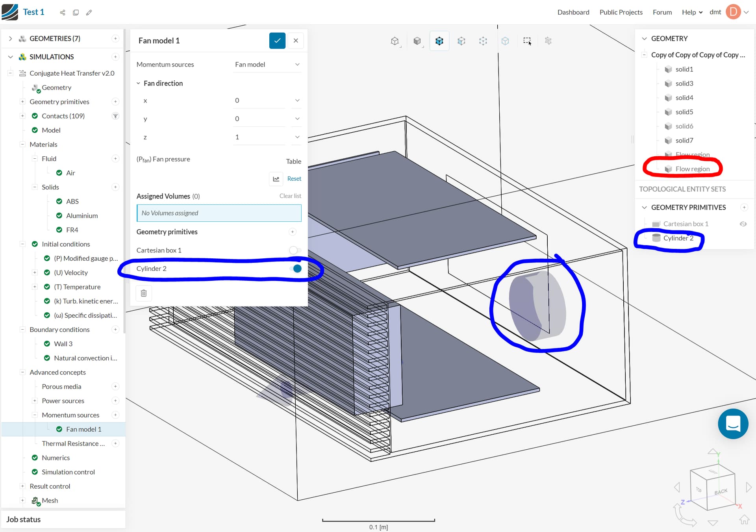Click the share project icon
The height and width of the screenshot is (532, 756).
(x=63, y=13)
